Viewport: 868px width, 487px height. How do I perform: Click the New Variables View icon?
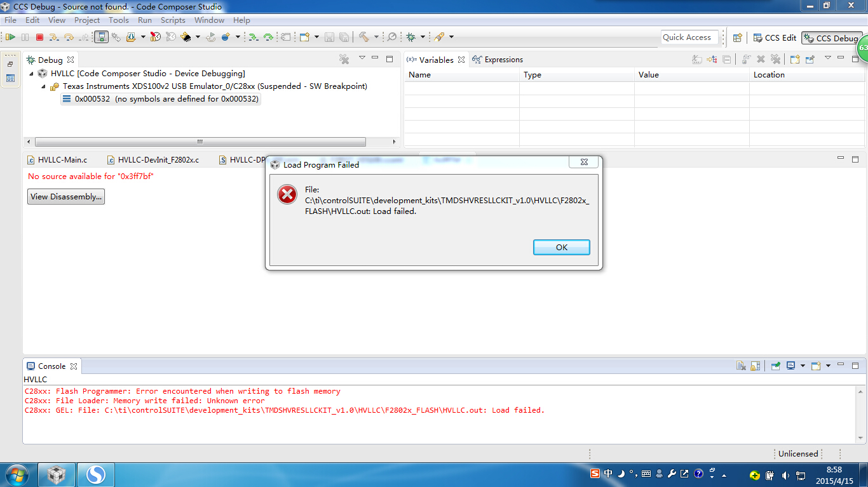(795, 60)
